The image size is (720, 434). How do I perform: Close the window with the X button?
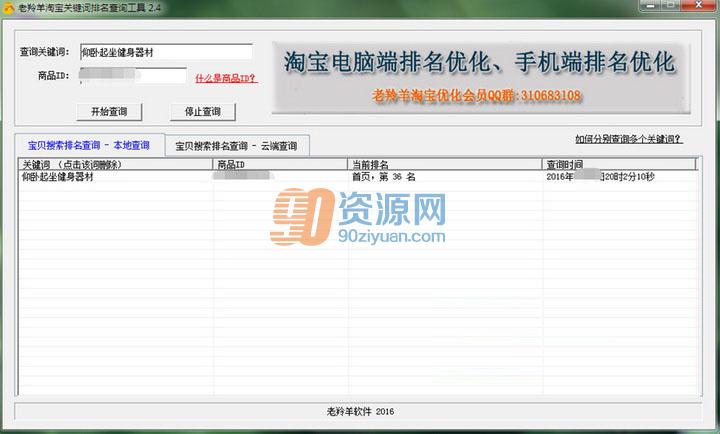(698, 6)
